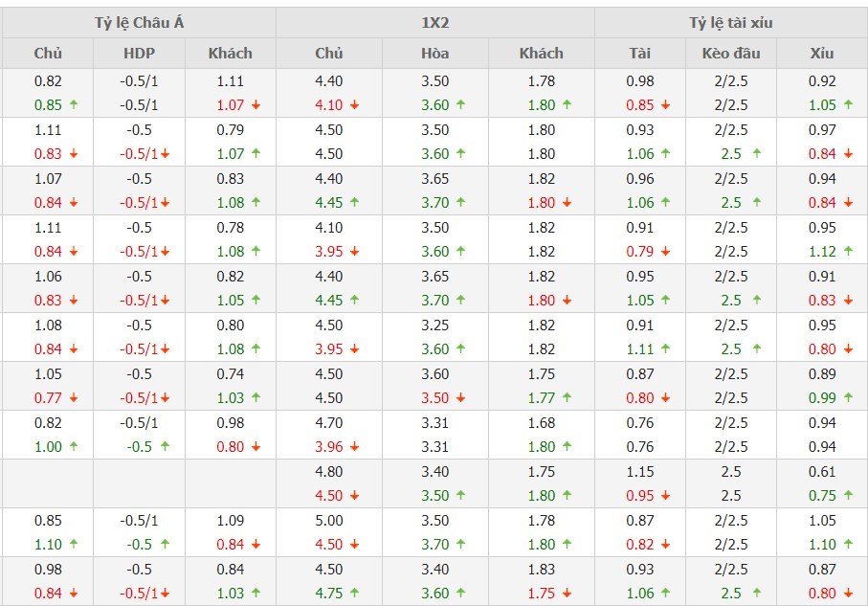Screen dimensions: 868x606
Task: Click the green up arrow beside 1.11
Action: click(x=666, y=349)
